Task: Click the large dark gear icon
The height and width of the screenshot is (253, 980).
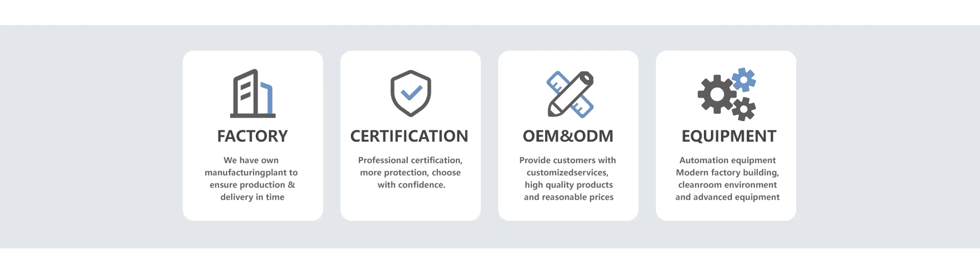Action: [x=717, y=94]
